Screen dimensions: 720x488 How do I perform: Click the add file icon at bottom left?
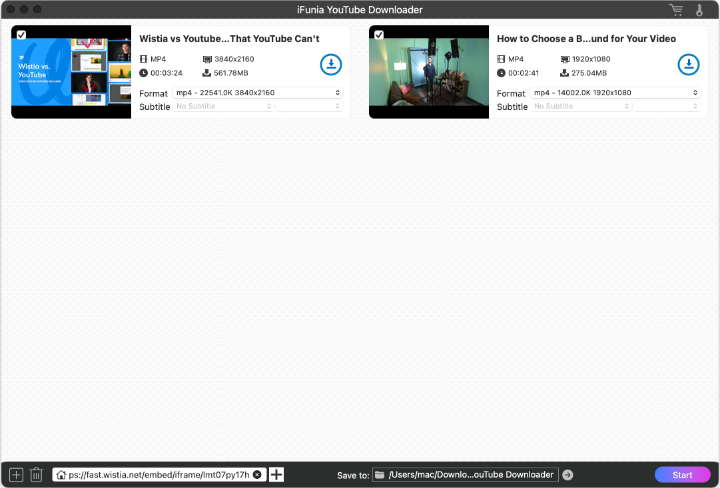pyautogui.click(x=16, y=474)
